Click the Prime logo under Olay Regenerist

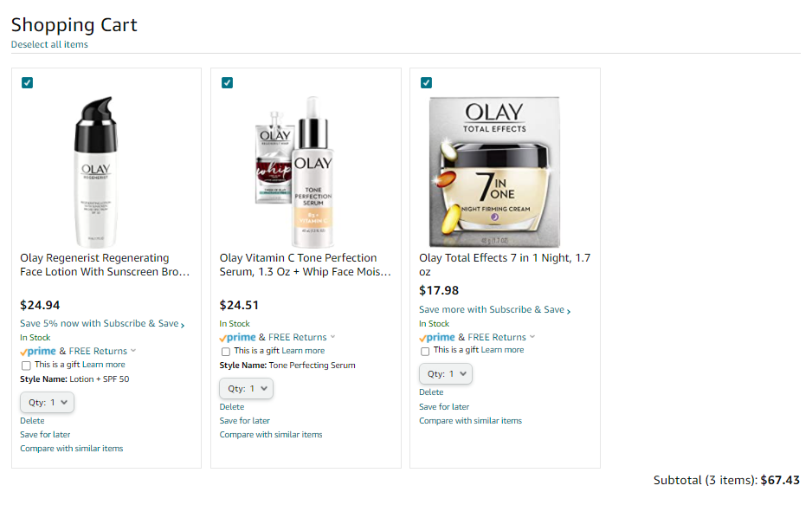coord(38,351)
